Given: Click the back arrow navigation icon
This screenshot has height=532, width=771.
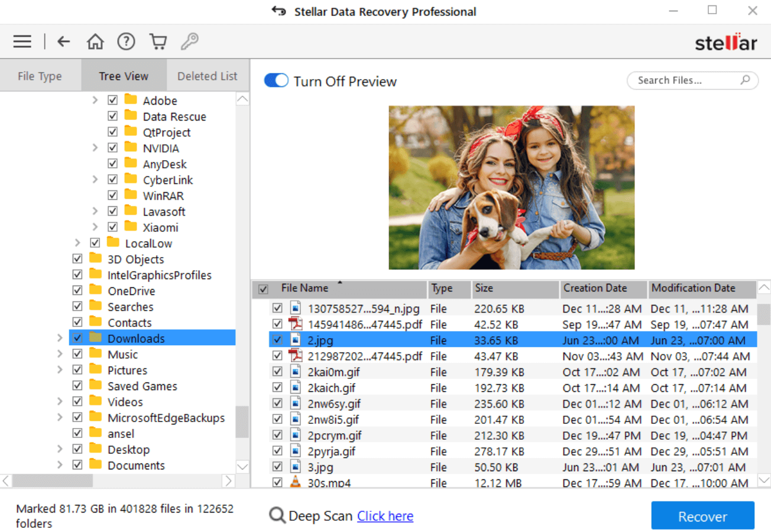Looking at the screenshot, I should [x=63, y=41].
